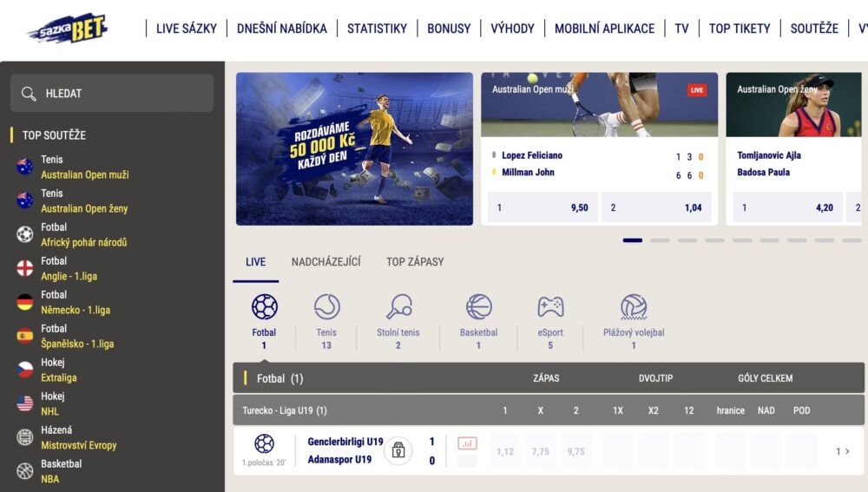Click the Australian flag icon for Australian Open muži

[x=25, y=167]
